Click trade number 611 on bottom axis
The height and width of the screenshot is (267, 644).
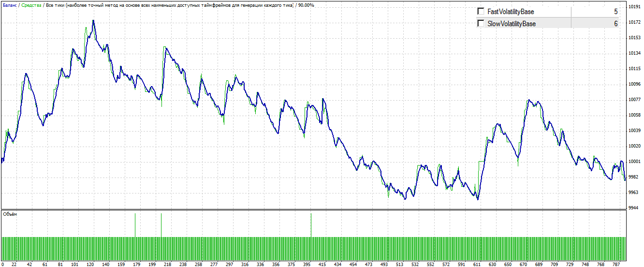coord(477,264)
